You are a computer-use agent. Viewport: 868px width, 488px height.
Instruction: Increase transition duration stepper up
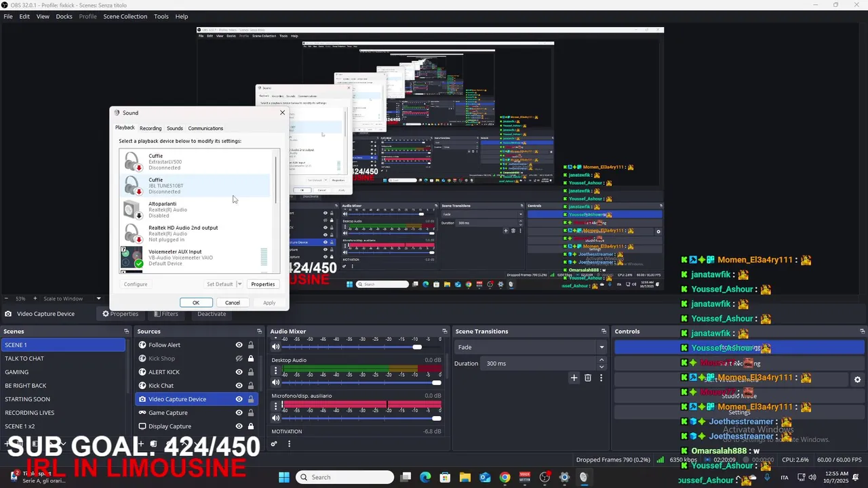[601, 361]
